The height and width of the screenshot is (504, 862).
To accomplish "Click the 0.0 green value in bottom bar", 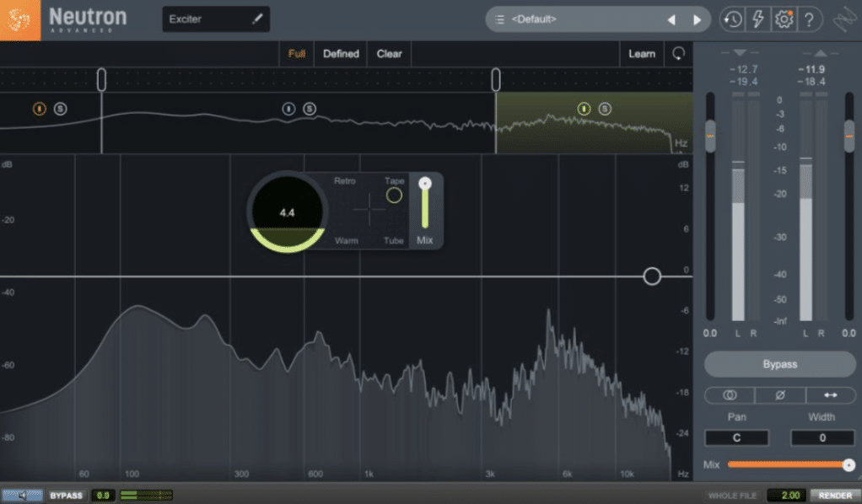I will [x=103, y=496].
